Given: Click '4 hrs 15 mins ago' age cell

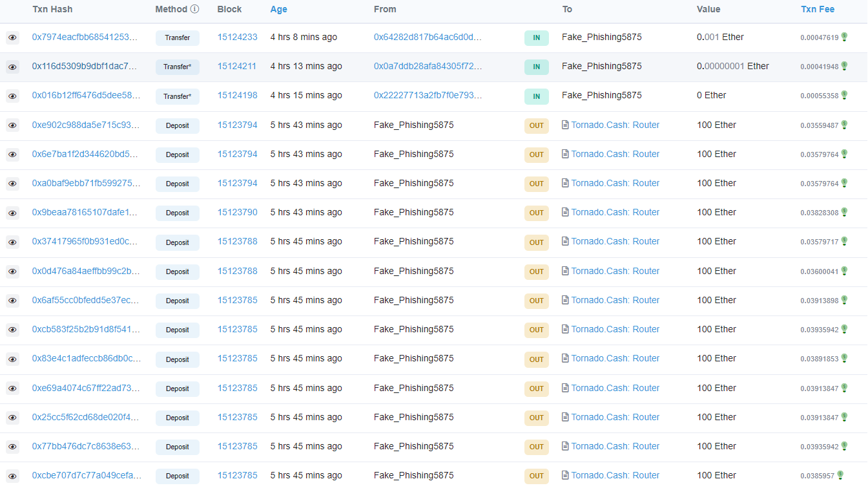Looking at the screenshot, I should tap(306, 95).
